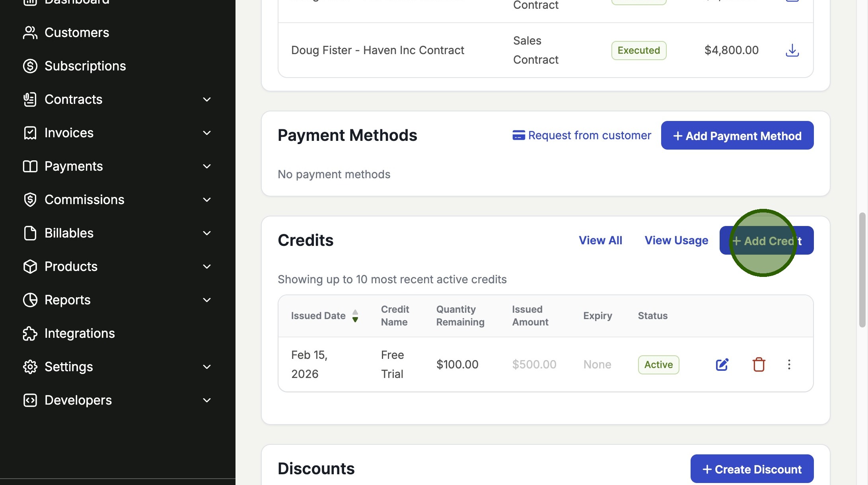The width and height of the screenshot is (868, 485).
Task: Click the Customers sidebar icon
Action: 30,33
